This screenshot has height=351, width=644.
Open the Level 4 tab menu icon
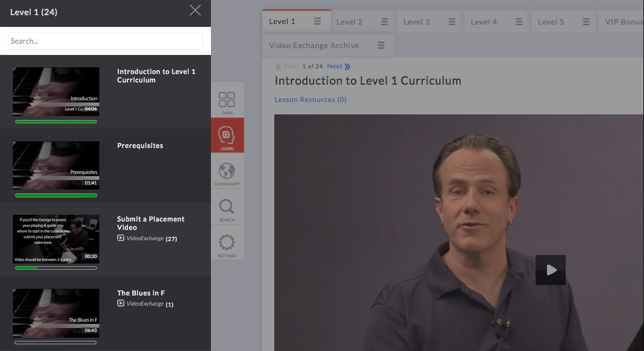519,22
